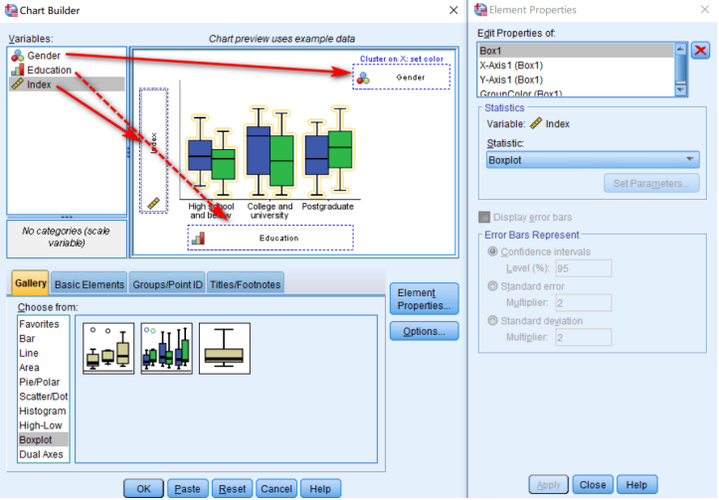Click the X-axis Education bar icon in preview
Screen dimensions: 719x500
198,238
